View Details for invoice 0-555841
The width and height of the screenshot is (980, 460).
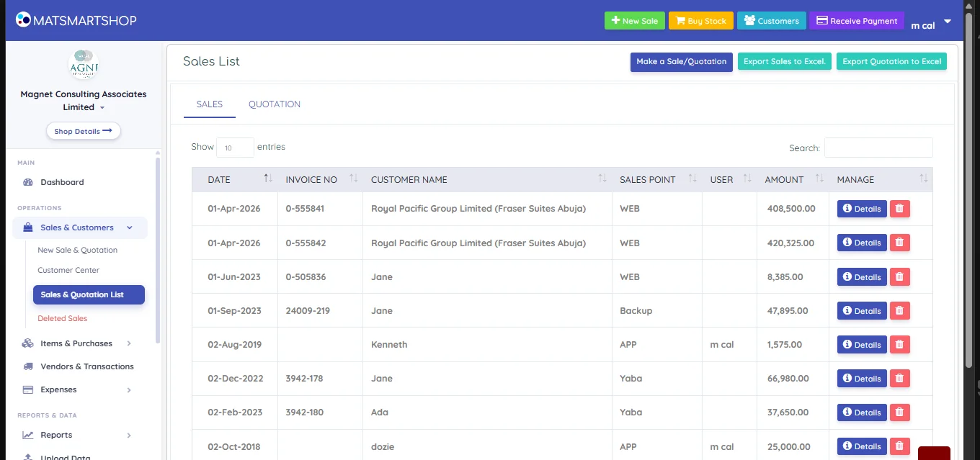(862, 209)
